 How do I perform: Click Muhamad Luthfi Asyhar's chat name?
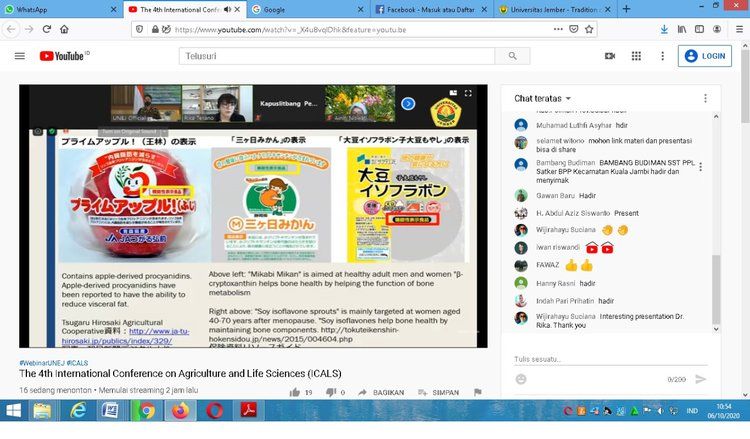coord(574,125)
